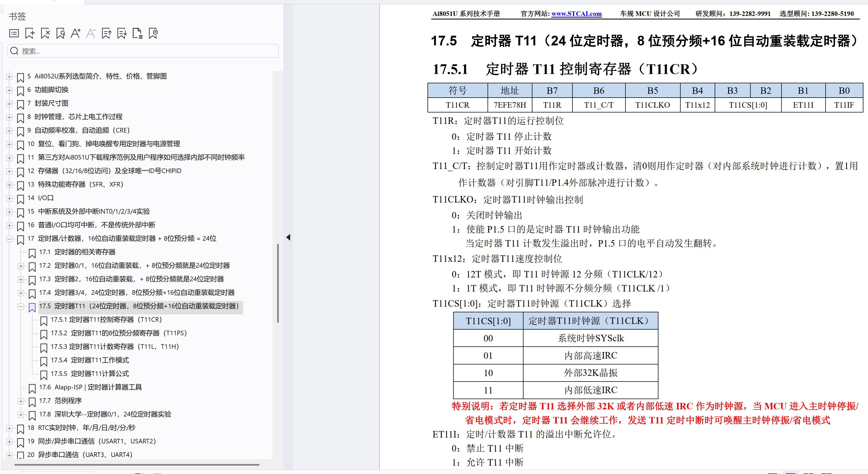Click the 外部32K晶振 clock source cell
868x474 pixels.
(590, 373)
